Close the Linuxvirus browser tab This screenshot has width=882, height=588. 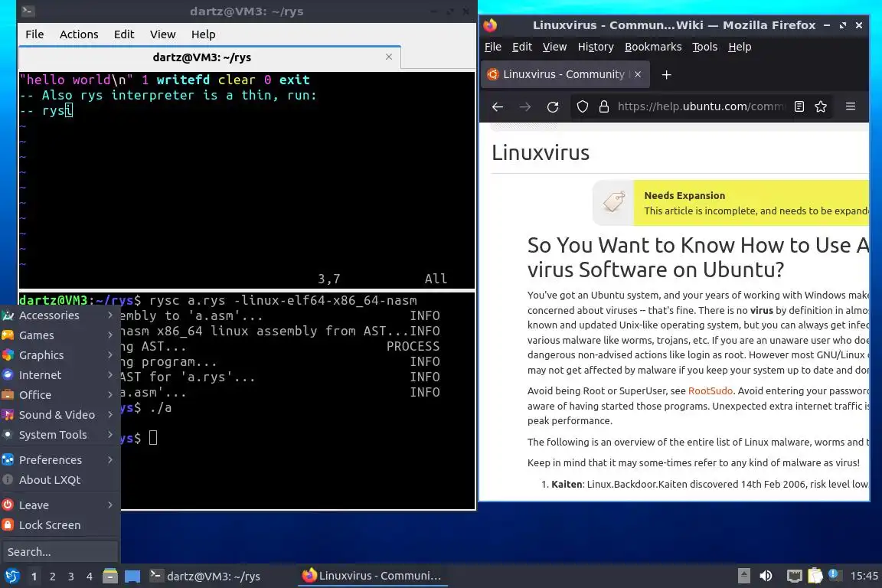[637, 74]
